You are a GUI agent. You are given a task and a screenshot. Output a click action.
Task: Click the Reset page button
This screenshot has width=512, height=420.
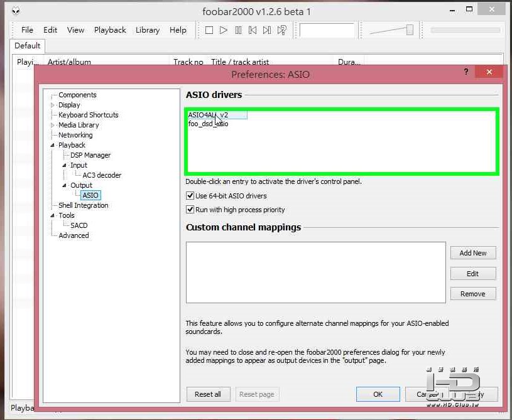257,394
